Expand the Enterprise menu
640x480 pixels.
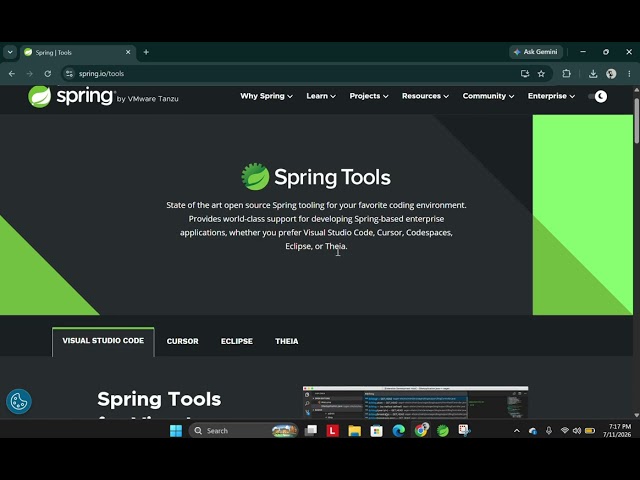point(551,96)
